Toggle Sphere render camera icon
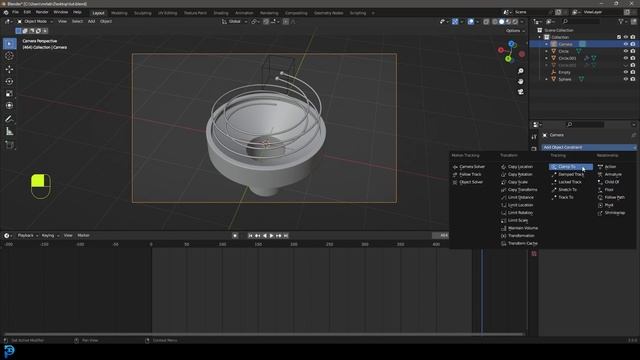This screenshot has width=640, height=360. coord(633,79)
